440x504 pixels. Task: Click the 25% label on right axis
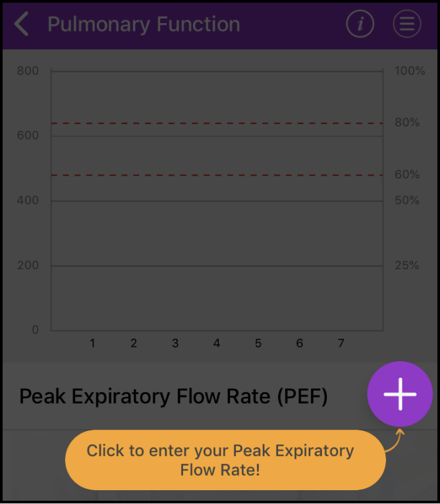[407, 266]
